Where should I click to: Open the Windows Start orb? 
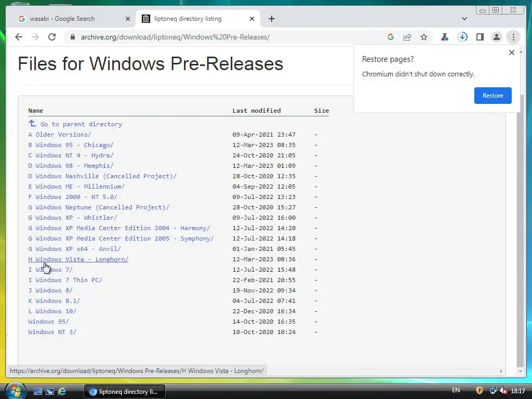[x=15, y=391]
